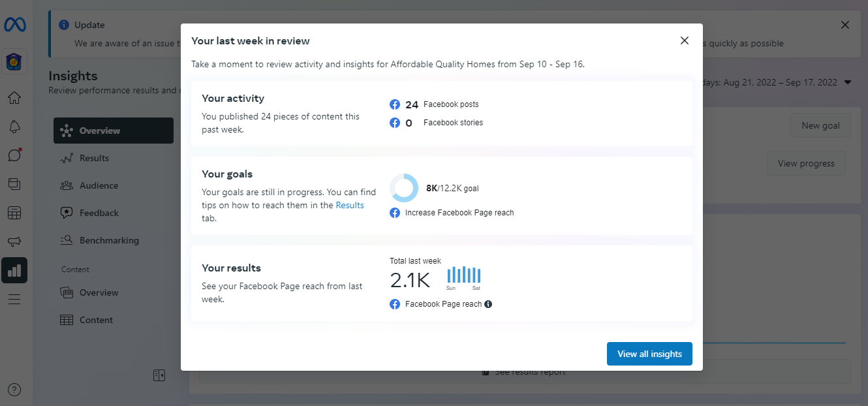Viewport: 868px width, 406px height.
Task: Open the date range dropdown arrow
Action: point(848,83)
